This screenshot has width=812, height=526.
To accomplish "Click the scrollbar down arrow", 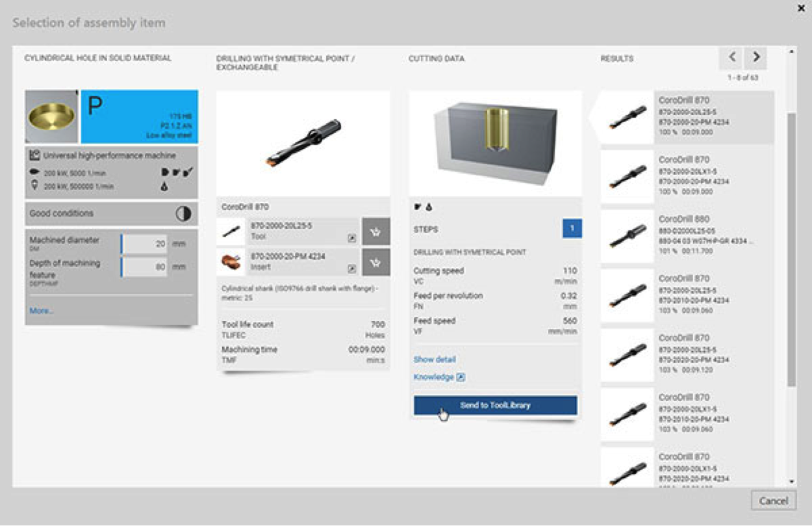I will (791, 482).
